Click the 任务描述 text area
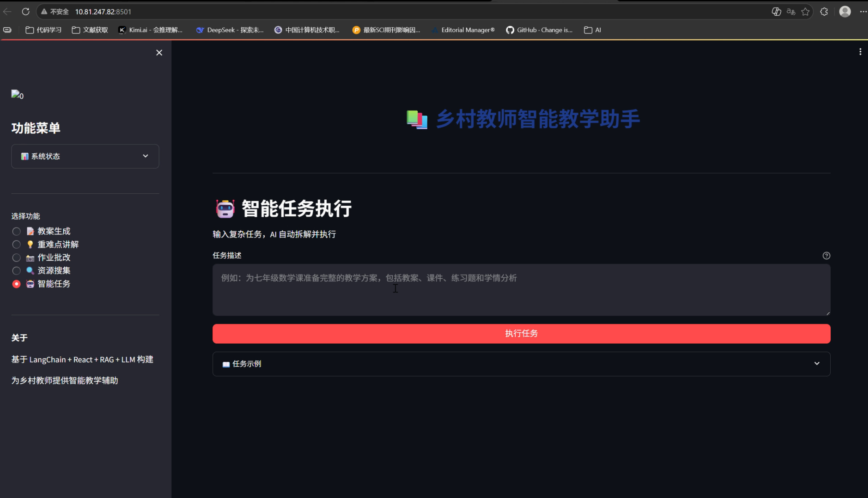Screen dimensions: 868x498 521,290
